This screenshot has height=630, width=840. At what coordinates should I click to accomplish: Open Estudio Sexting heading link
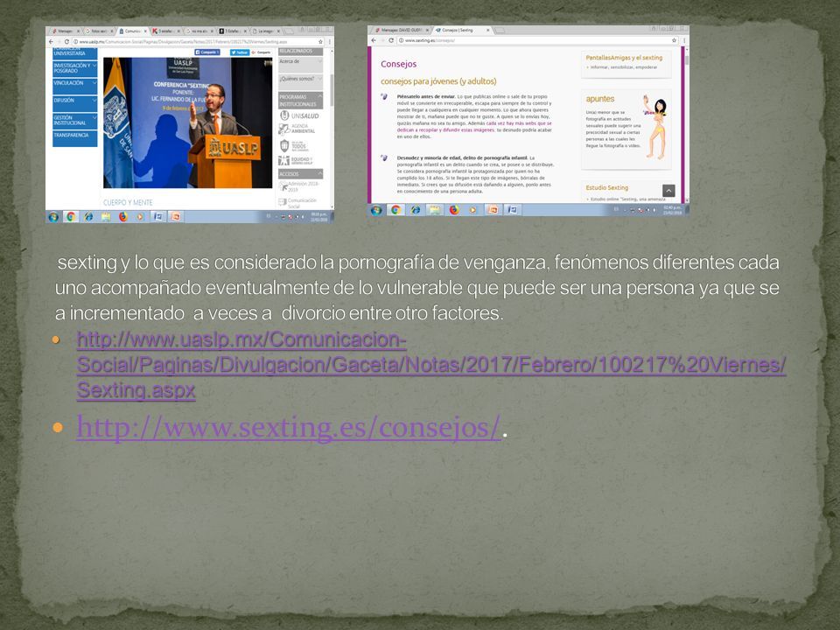606,187
